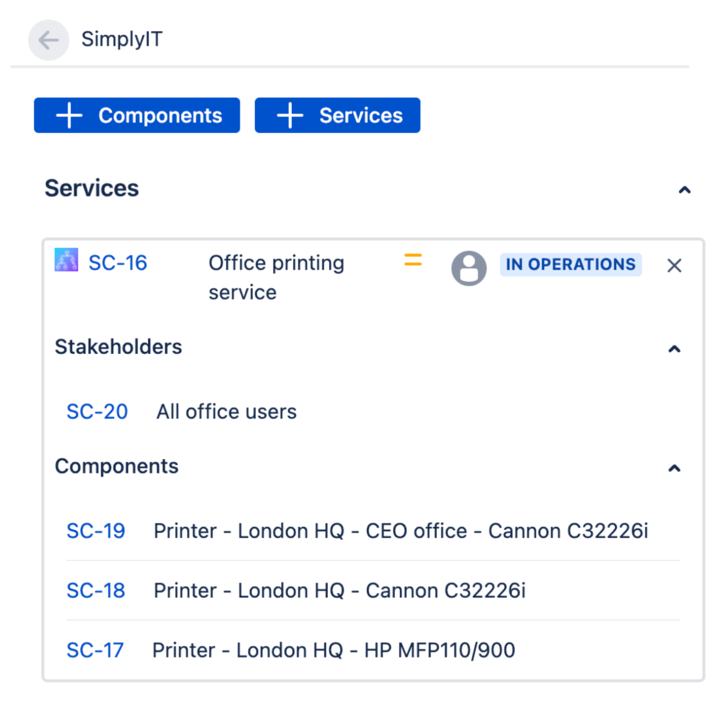Click the back arrow next to SimplyIT
The width and height of the screenshot is (728, 708).
point(49,40)
